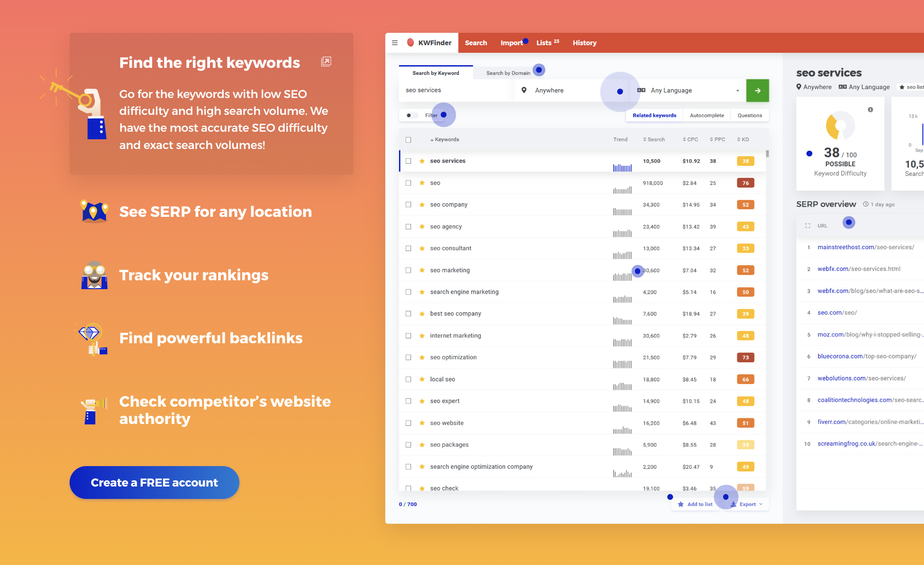
Task: Switch to Search by Domain tab
Action: click(508, 73)
